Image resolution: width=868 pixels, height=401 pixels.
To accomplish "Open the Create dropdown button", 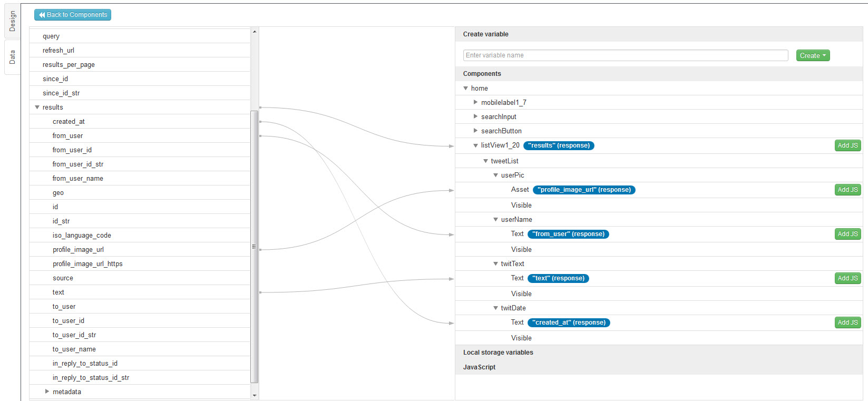I will (813, 56).
